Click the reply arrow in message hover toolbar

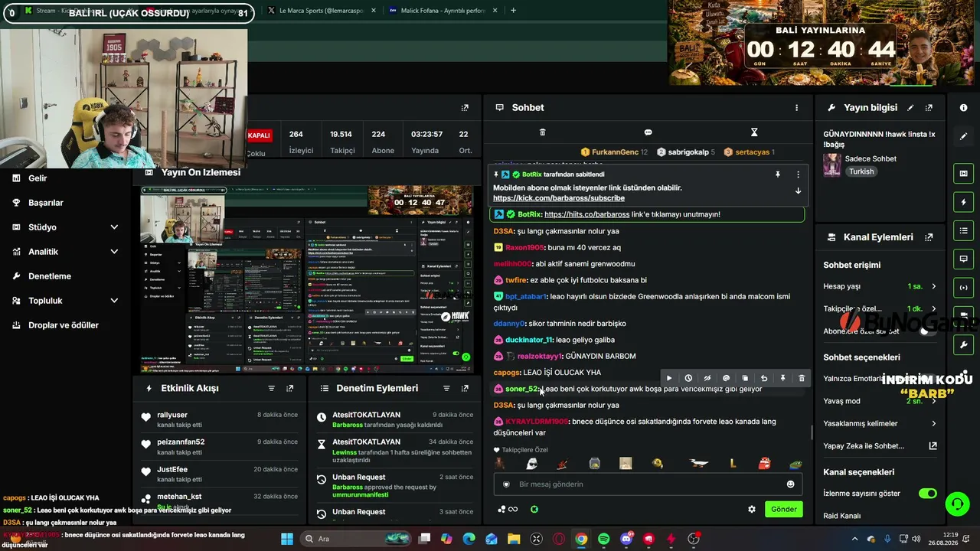pyautogui.click(x=764, y=378)
